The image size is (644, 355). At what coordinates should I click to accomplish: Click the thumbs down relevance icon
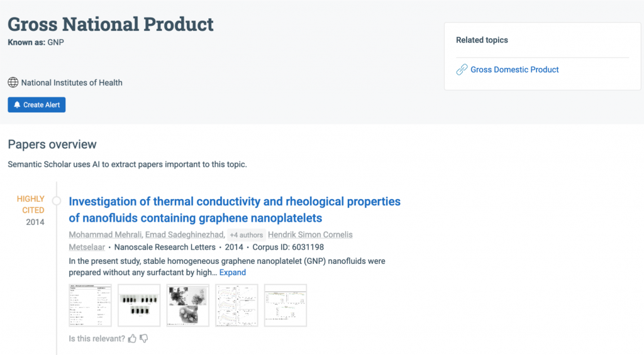point(143,339)
